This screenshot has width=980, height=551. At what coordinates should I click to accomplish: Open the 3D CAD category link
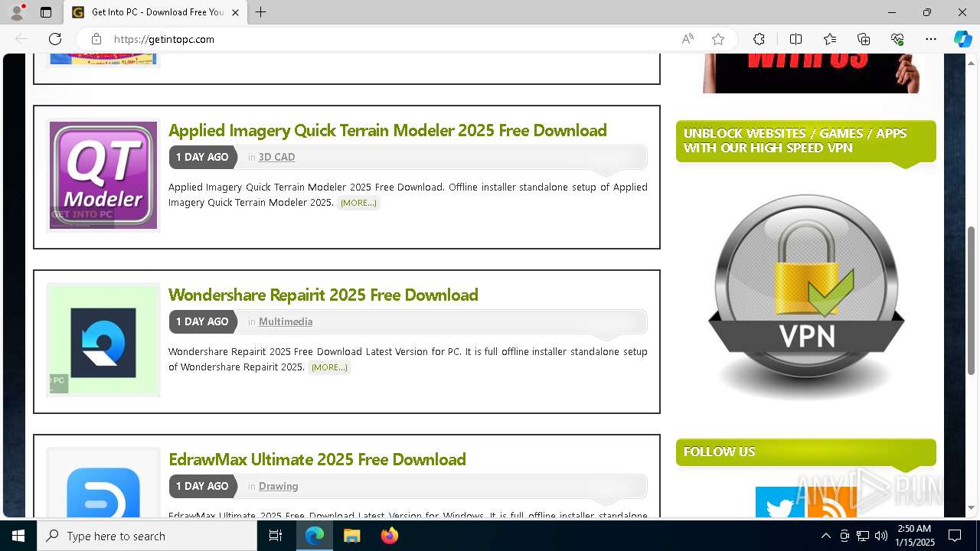click(276, 157)
